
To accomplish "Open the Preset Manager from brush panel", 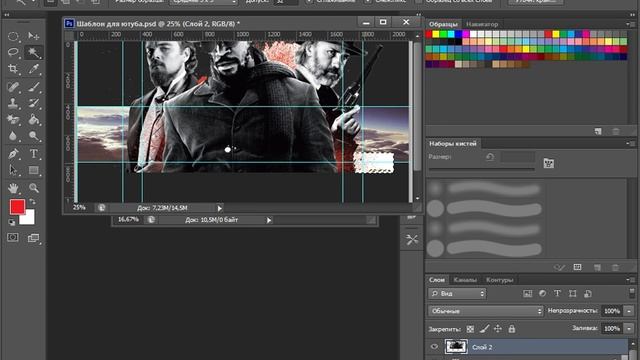I will 577,267.
